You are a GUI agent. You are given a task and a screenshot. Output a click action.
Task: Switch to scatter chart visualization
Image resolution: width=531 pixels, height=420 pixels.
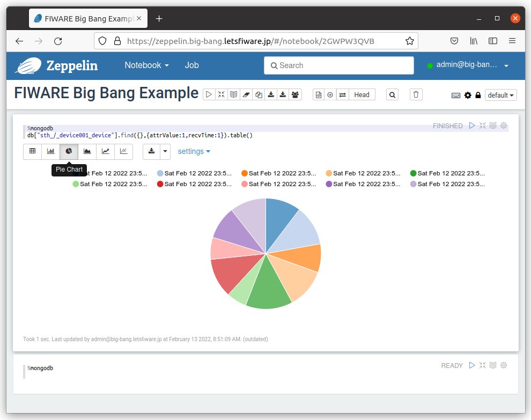[123, 151]
